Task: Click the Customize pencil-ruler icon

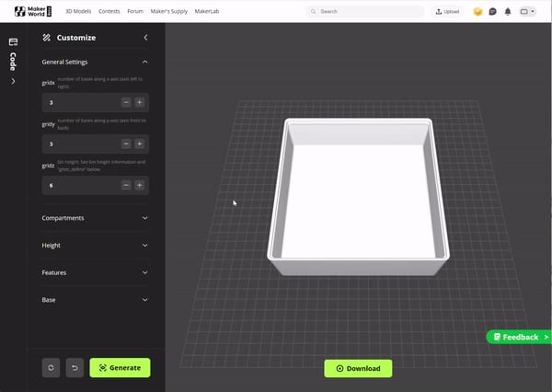Action: pos(47,38)
